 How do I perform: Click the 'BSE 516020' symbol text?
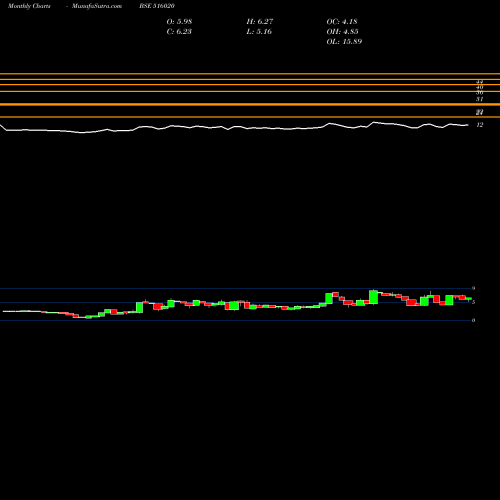point(157,6)
